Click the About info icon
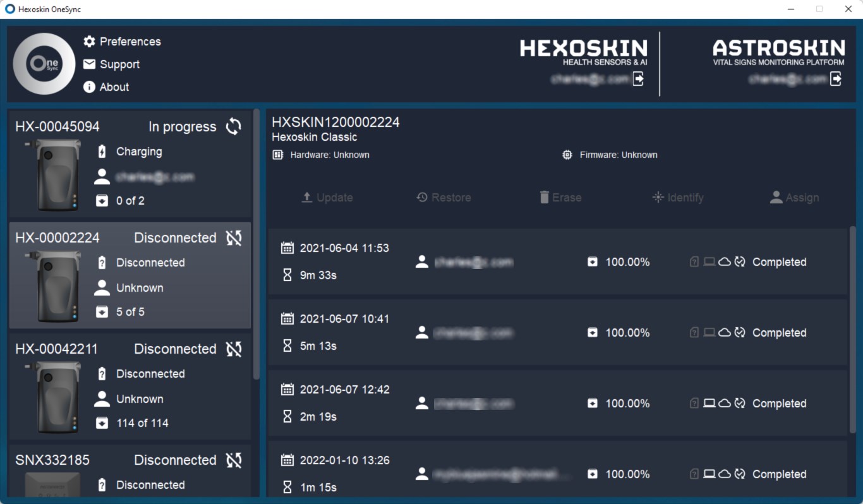The height and width of the screenshot is (504, 863). tap(89, 87)
